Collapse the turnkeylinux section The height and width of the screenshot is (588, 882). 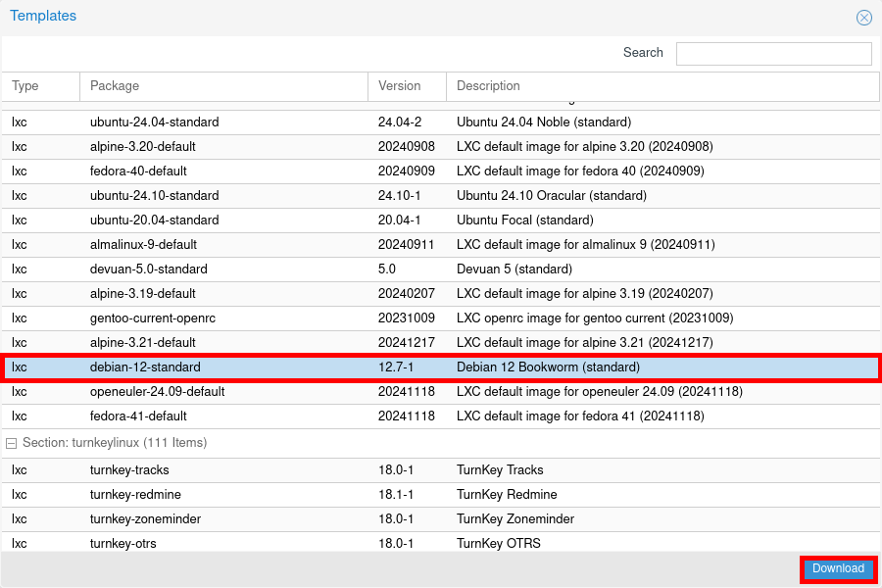point(11,443)
